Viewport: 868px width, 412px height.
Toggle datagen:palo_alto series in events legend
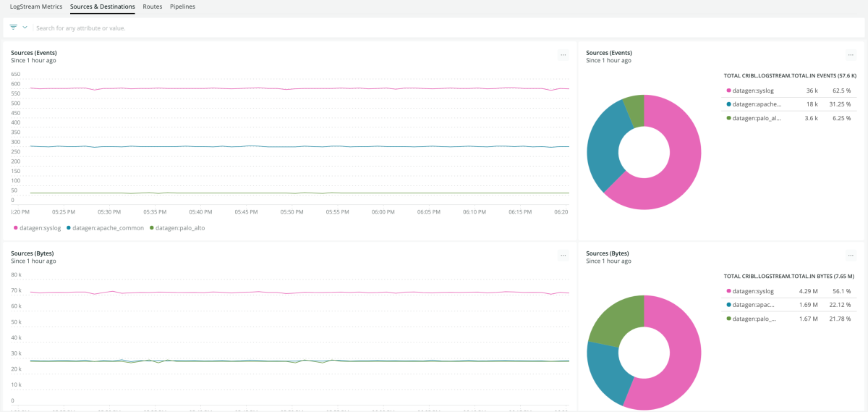[x=175, y=228]
